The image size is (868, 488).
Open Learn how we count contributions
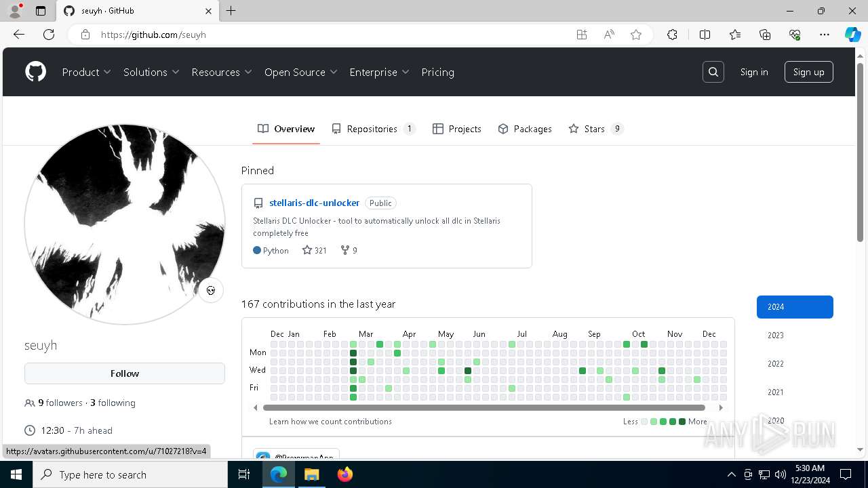[x=330, y=422]
